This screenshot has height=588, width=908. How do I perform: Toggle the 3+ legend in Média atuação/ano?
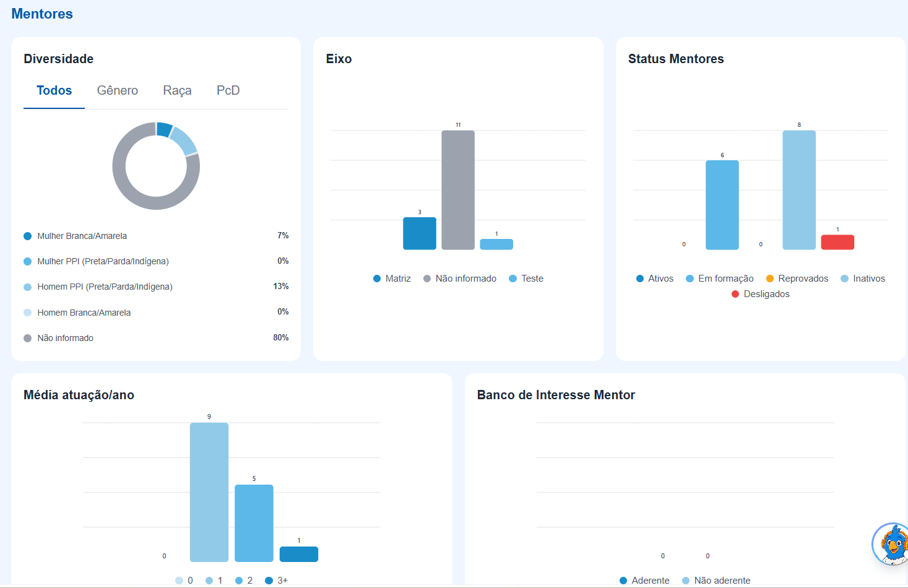[x=276, y=581]
